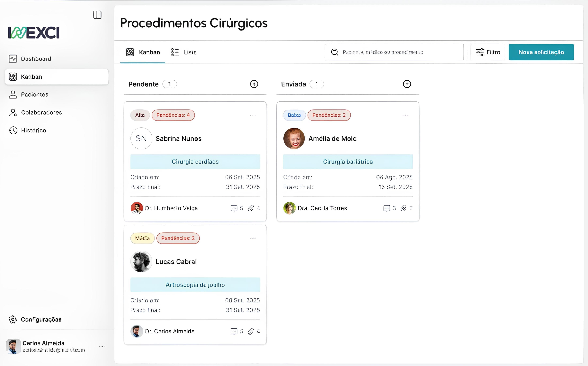
Task: Open the Filtro button
Action: tap(488, 52)
